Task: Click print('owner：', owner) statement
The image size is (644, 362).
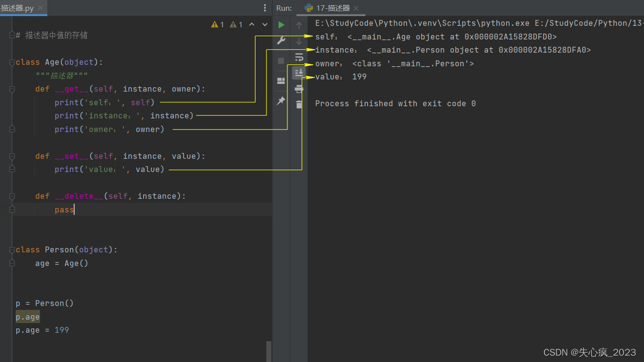Action: click(109, 129)
